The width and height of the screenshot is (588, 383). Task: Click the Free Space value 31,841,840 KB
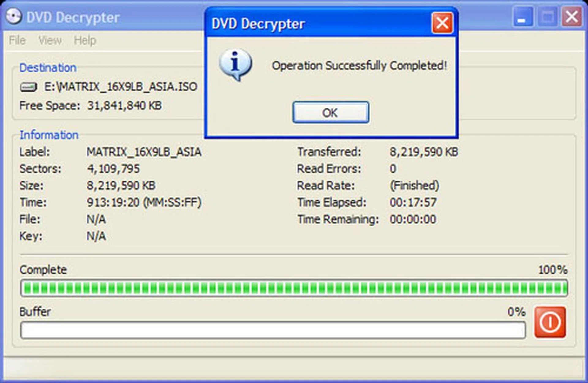(x=124, y=106)
